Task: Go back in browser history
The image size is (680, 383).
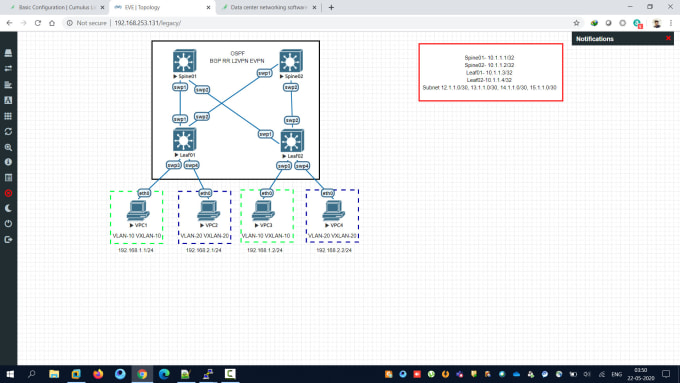Action: coord(9,23)
